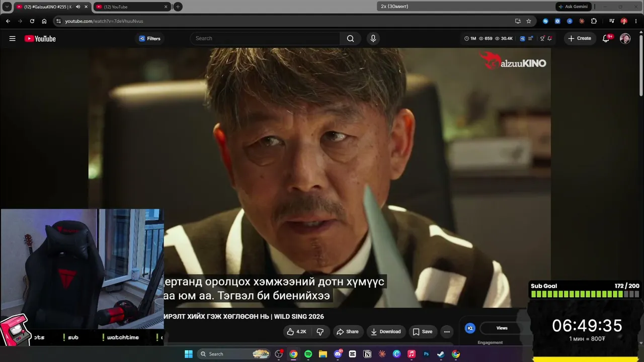Viewport: 644px width, 362px height.
Task: Open Photoshop from the taskbar
Action: click(x=426, y=354)
